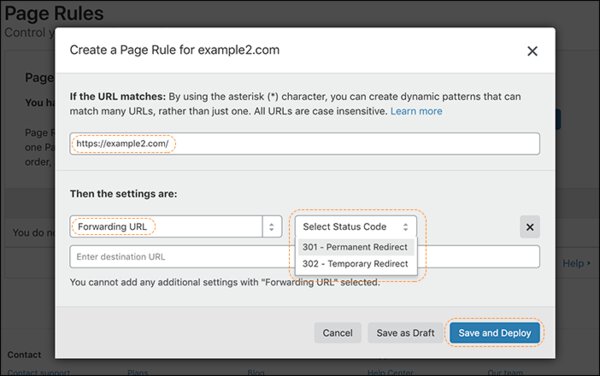The height and width of the screenshot is (376, 600).
Task: Click the Save as Draft button
Action: pyautogui.click(x=405, y=333)
